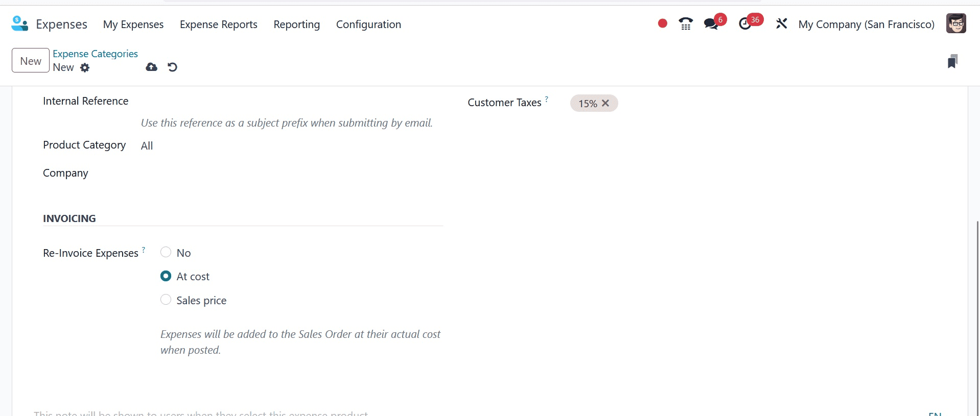Select the No re-invoice option
Viewport: 980px width, 416px height.
[x=166, y=252]
